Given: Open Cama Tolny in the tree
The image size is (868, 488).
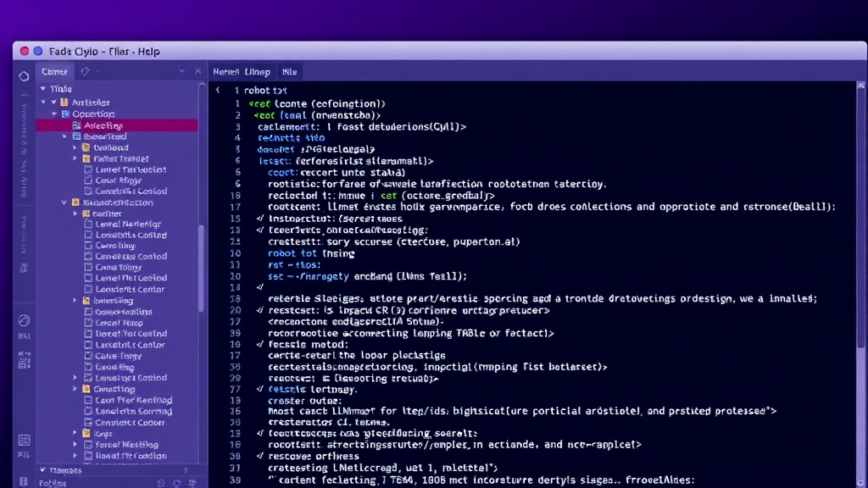Looking at the screenshot, I should tap(118, 267).
